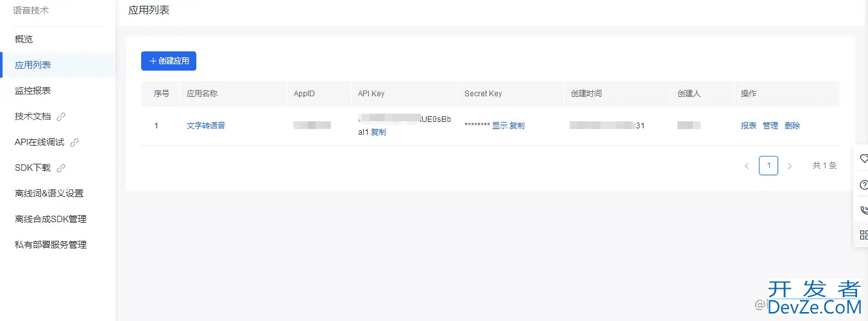Click the AppID column header
Image resolution: width=868 pixels, height=321 pixels.
(x=304, y=94)
